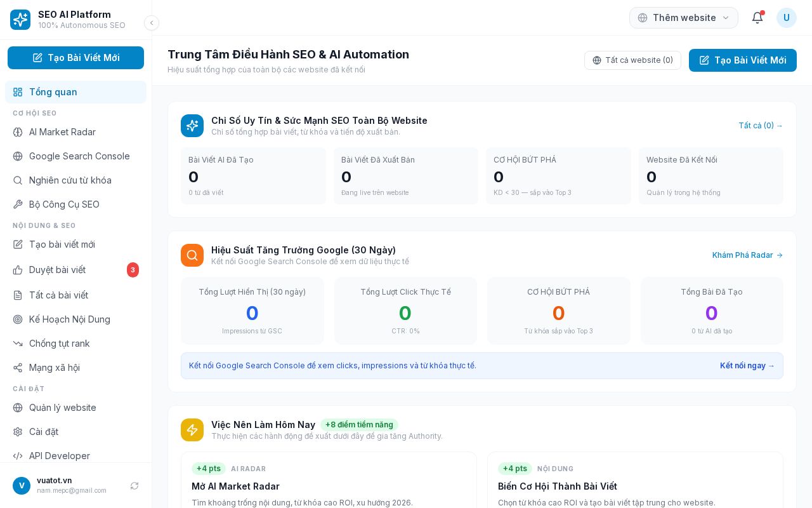
Task: Click the target icon for Kế Hoạch Nội Dung
Action: pos(18,319)
